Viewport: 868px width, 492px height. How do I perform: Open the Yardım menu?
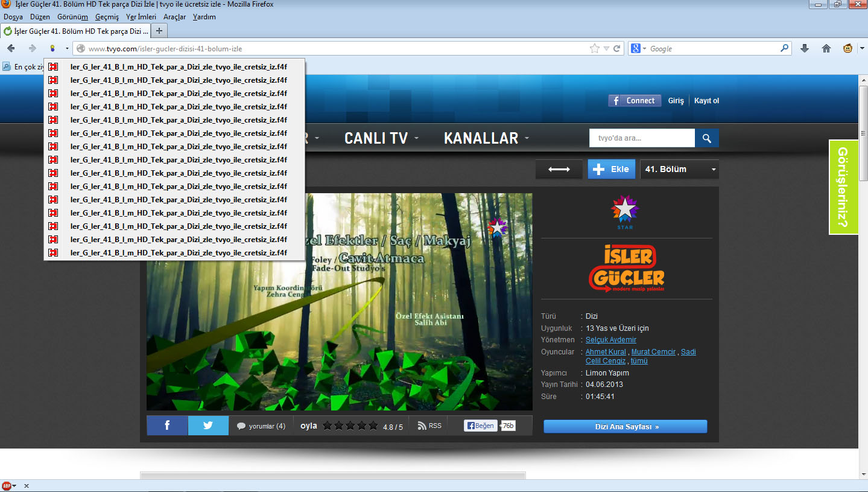pyautogui.click(x=204, y=17)
